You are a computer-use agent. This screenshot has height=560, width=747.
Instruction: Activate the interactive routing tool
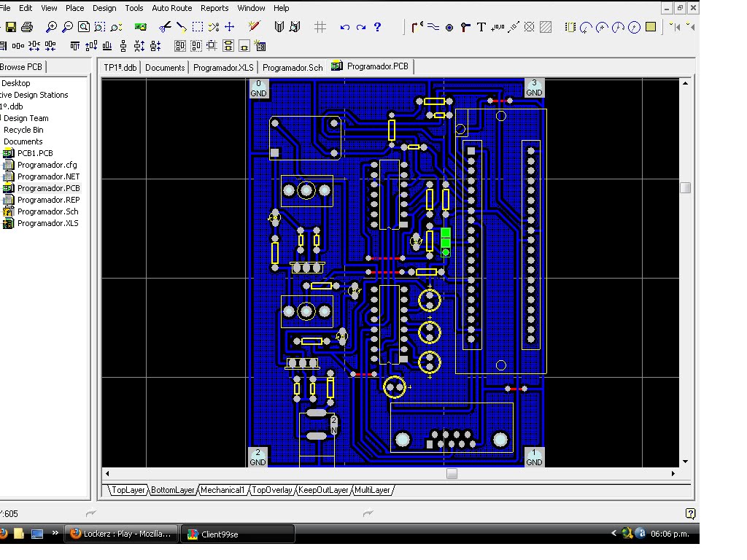coord(416,26)
